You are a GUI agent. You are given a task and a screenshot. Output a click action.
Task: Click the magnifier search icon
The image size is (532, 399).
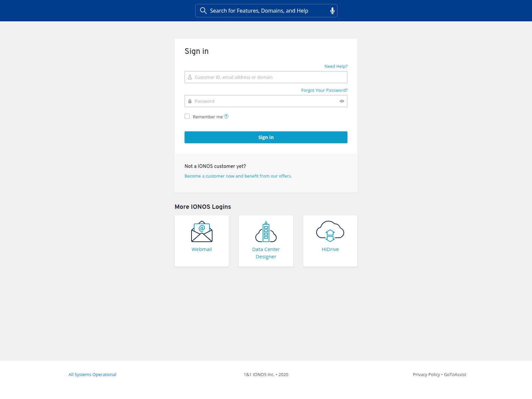(203, 11)
